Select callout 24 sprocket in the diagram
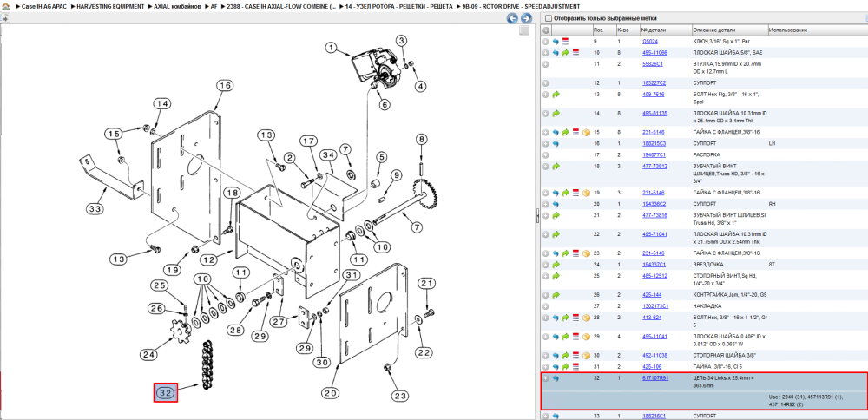Image resolution: width=868 pixels, height=420 pixels. 149,354
